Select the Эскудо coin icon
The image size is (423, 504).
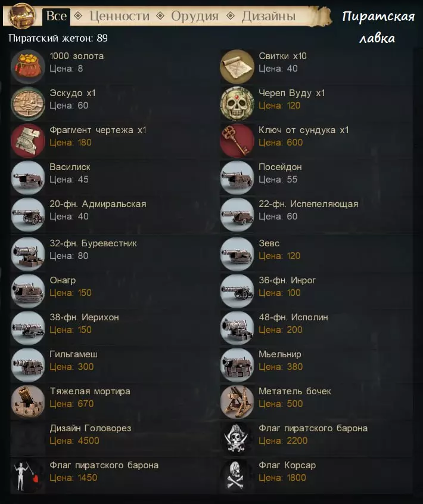pos(28,104)
